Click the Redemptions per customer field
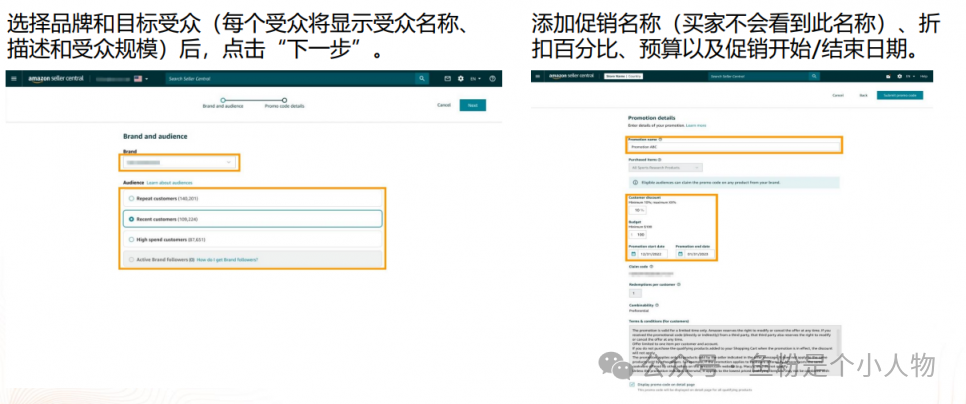This screenshot has height=404, width=966. 635,293
